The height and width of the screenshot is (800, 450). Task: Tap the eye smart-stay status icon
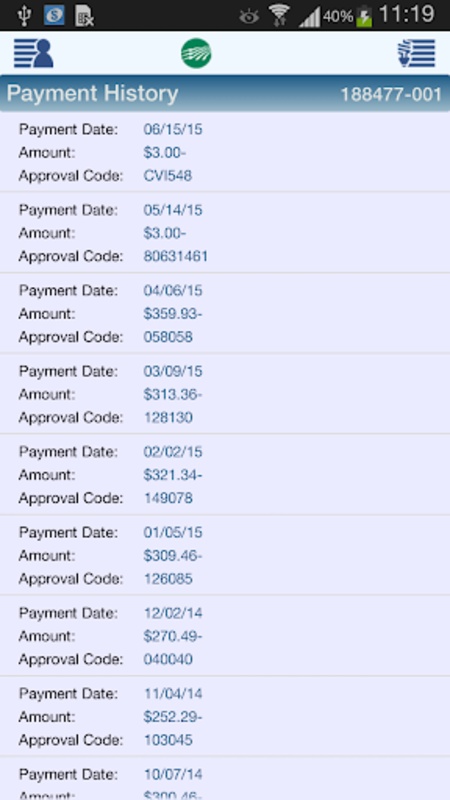[249, 17]
